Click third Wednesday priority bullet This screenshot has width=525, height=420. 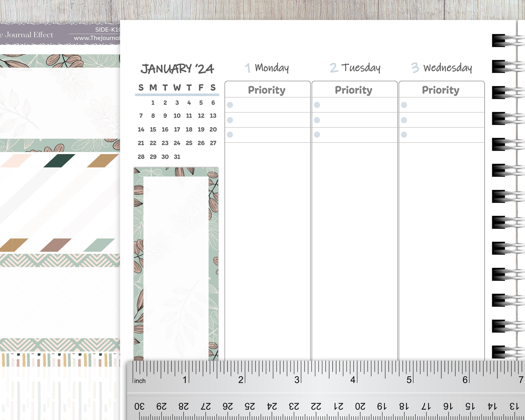point(404,135)
